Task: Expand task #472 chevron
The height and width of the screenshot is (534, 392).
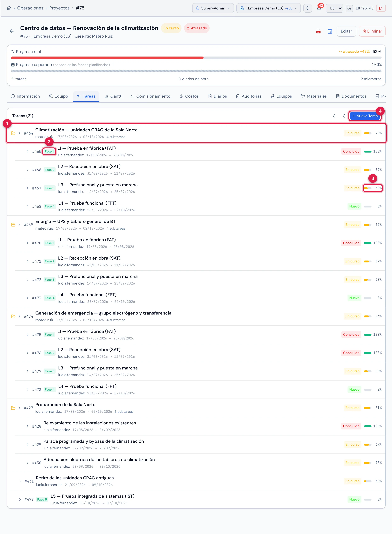Action: 27,280
